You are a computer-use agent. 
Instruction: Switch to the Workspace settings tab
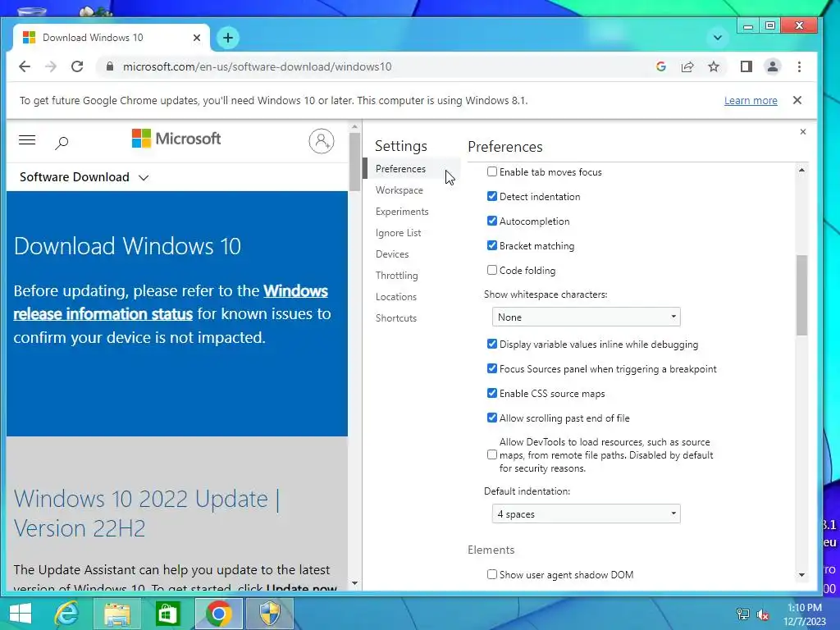coord(399,190)
